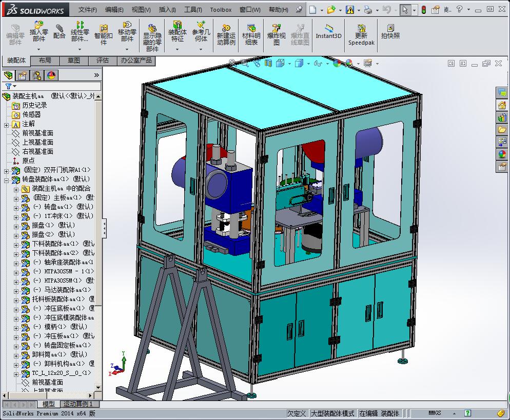Toggle the Select cursor tool

coord(405,10)
